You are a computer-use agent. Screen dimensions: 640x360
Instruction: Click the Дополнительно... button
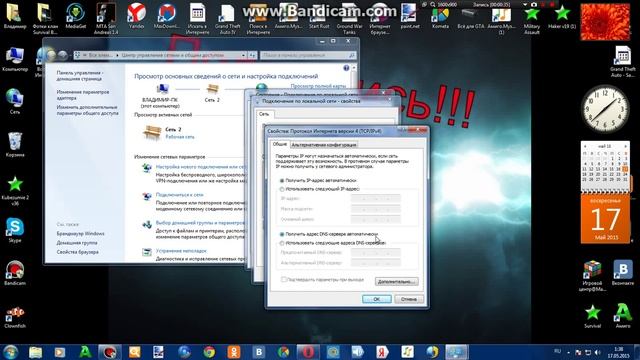(396, 282)
